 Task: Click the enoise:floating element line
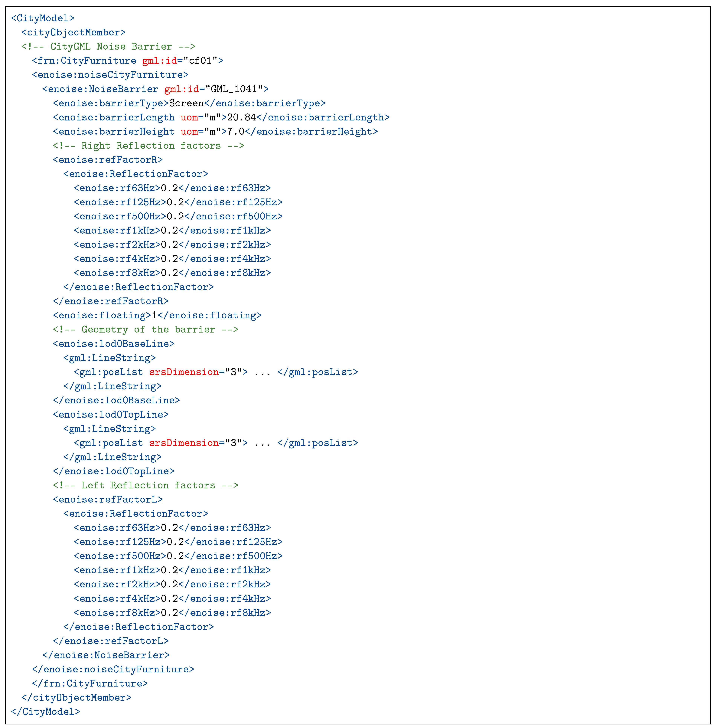click(x=157, y=315)
